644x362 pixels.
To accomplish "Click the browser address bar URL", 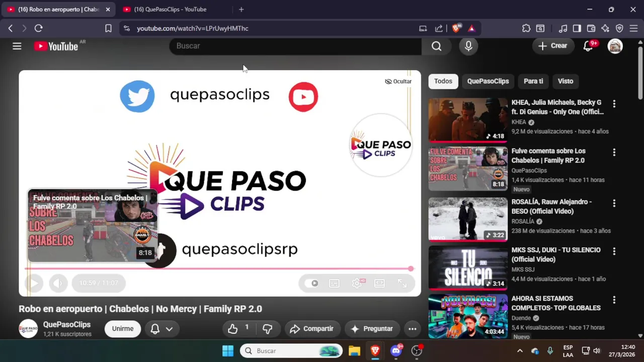I will point(193,29).
